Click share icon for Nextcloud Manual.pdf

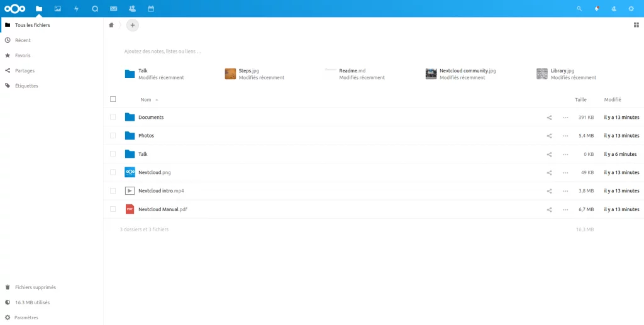pos(549,210)
